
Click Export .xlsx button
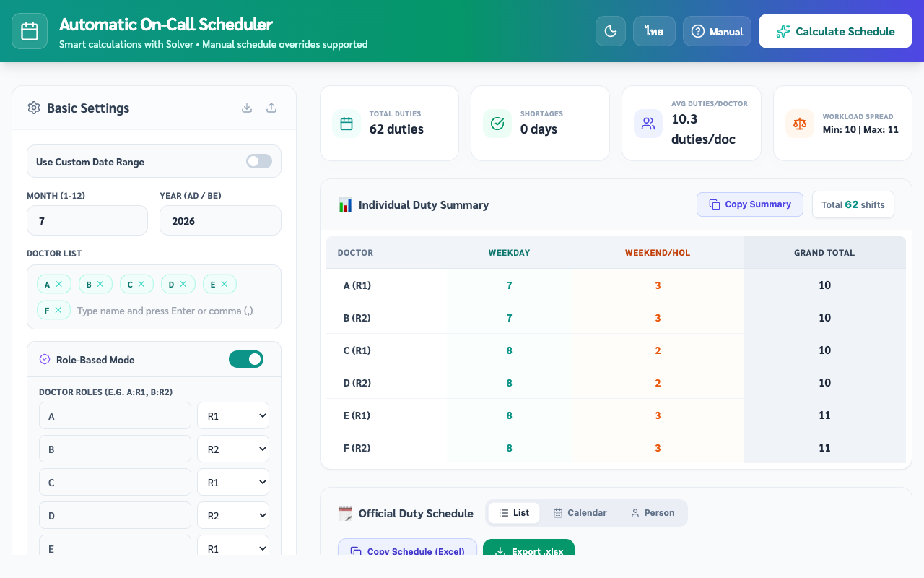point(528,547)
